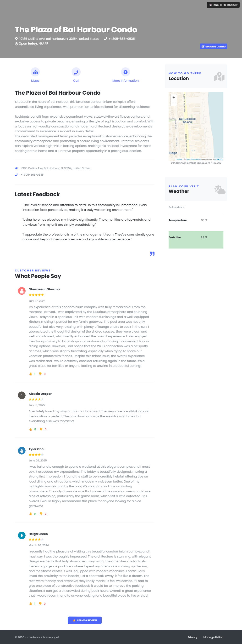Click the Leave a Review button
The width and height of the screenshot is (242, 644).
[x=85, y=620]
